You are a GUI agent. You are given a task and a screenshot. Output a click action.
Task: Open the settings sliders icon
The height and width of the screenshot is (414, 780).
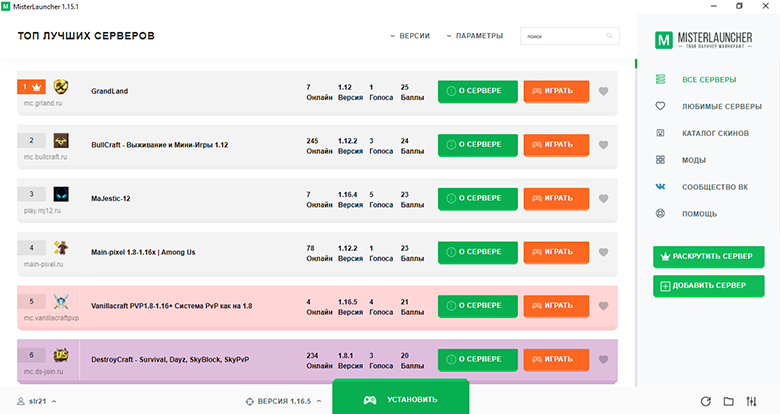click(x=751, y=401)
